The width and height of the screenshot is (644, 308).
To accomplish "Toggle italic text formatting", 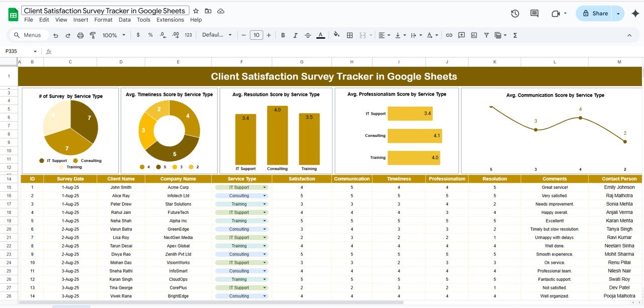I will click(x=295, y=35).
